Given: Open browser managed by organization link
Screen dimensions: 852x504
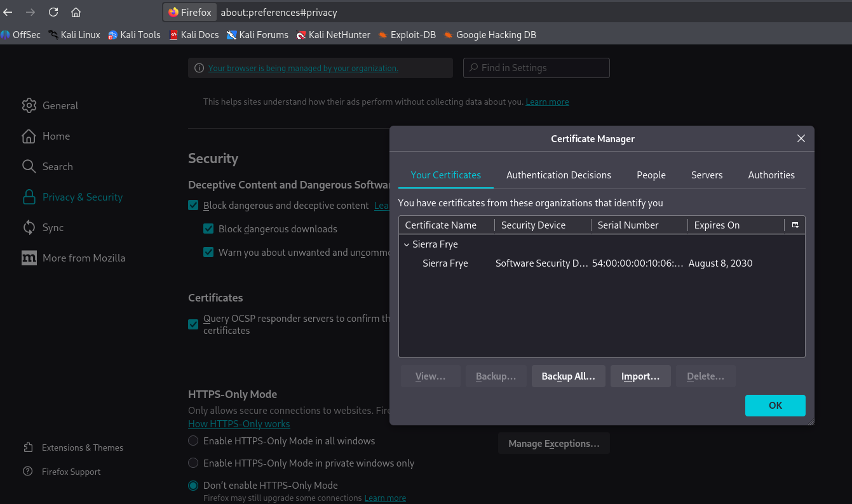Looking at the screenshot, I should 303,68.
